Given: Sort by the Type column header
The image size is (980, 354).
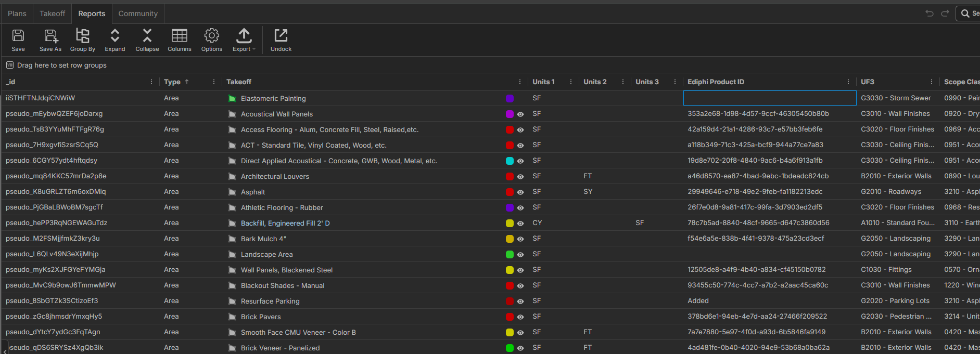Looking at the screenshot, I should point(172,82).
